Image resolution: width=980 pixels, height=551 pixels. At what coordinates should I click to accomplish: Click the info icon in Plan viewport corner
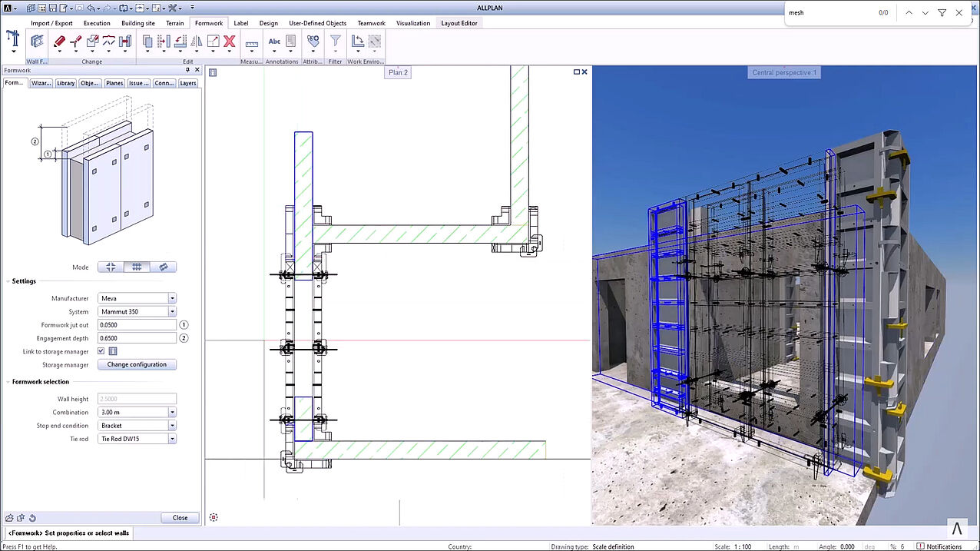[x=213, y=72]
